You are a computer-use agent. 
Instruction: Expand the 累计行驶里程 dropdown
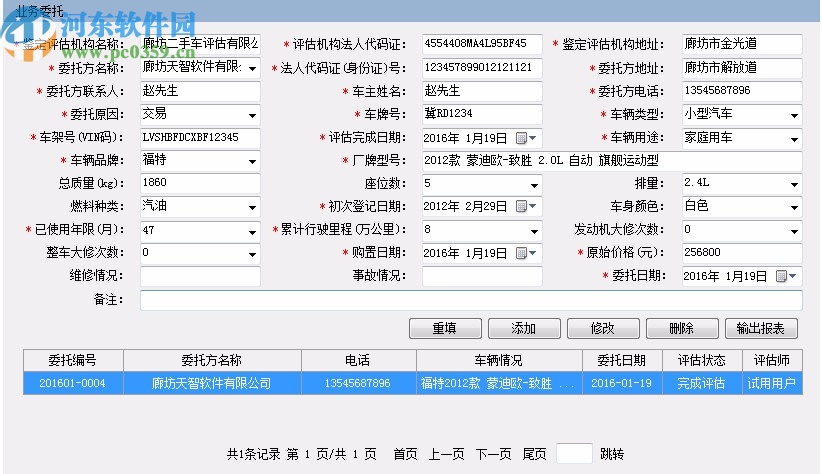534,231
